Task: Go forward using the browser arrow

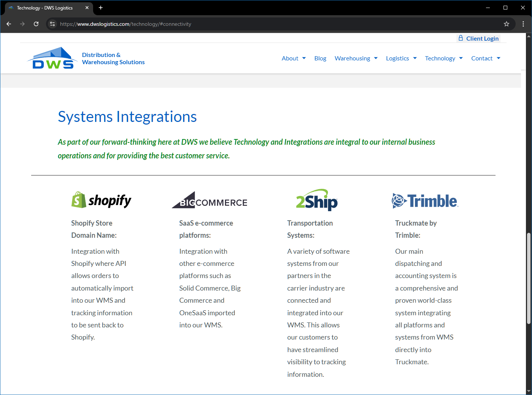Action: click(x=22, y=24)
